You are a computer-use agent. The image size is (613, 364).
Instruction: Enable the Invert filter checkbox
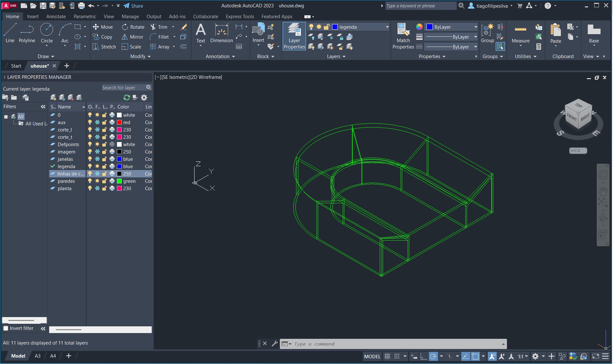coord(6,328)
